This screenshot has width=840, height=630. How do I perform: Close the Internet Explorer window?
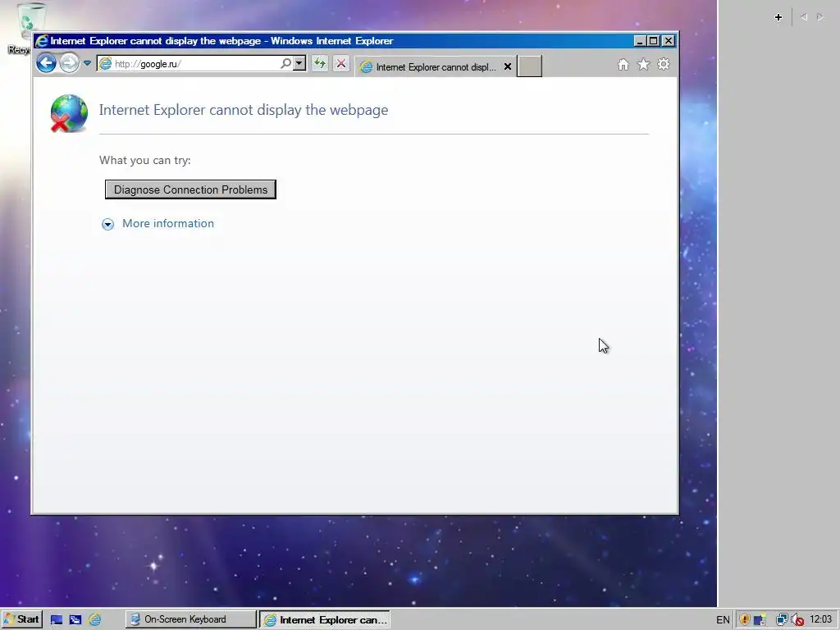pyautogui.click(x=668, y=41)
